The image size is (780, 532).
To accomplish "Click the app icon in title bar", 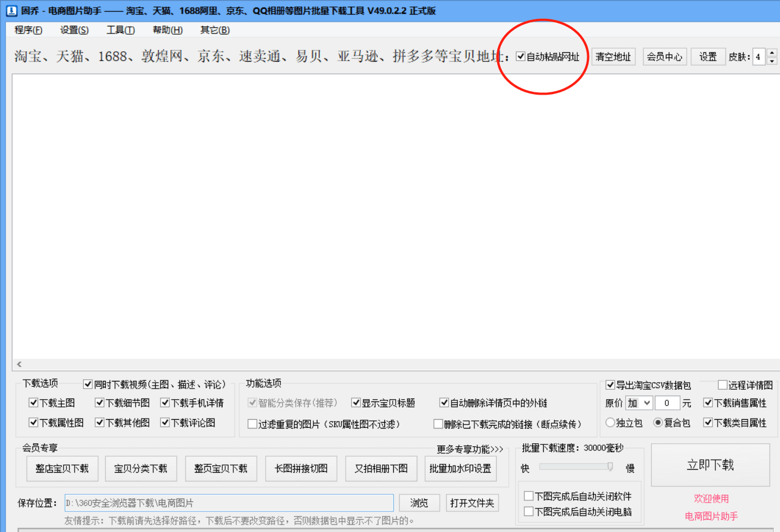I will coord(11,11).
